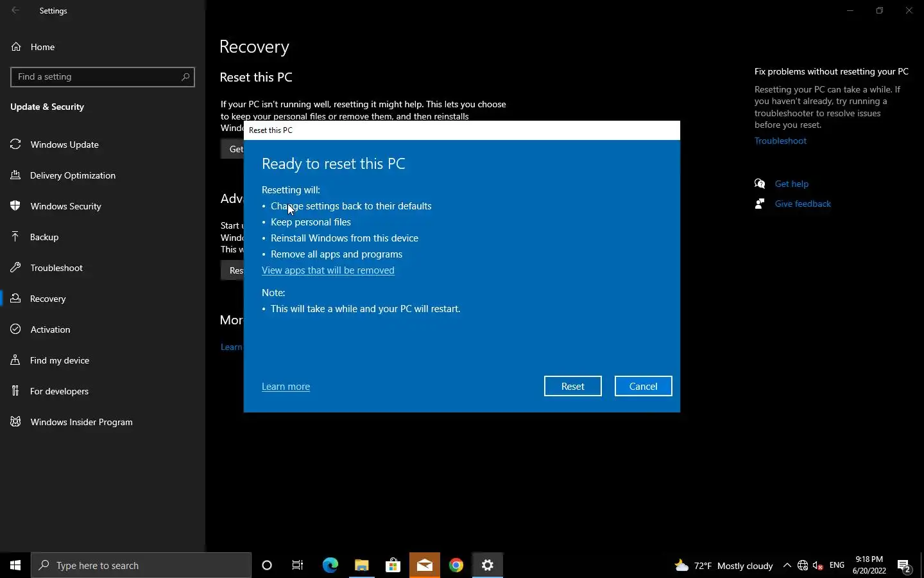This screenshot has width=924, height=578.
Task: Open Troubleshoot section in sidebar
Action: [x=103, y=268]
